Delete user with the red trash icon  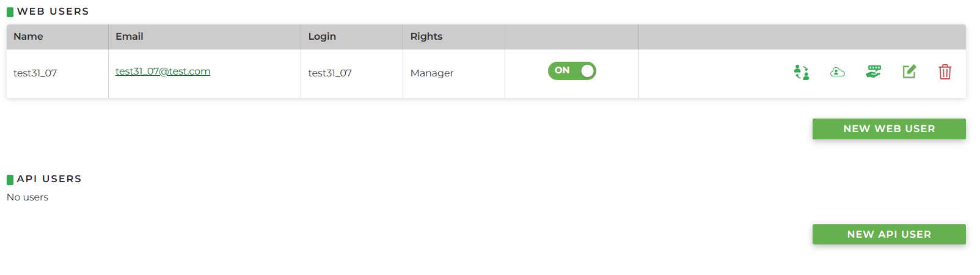tap(945, 72)
